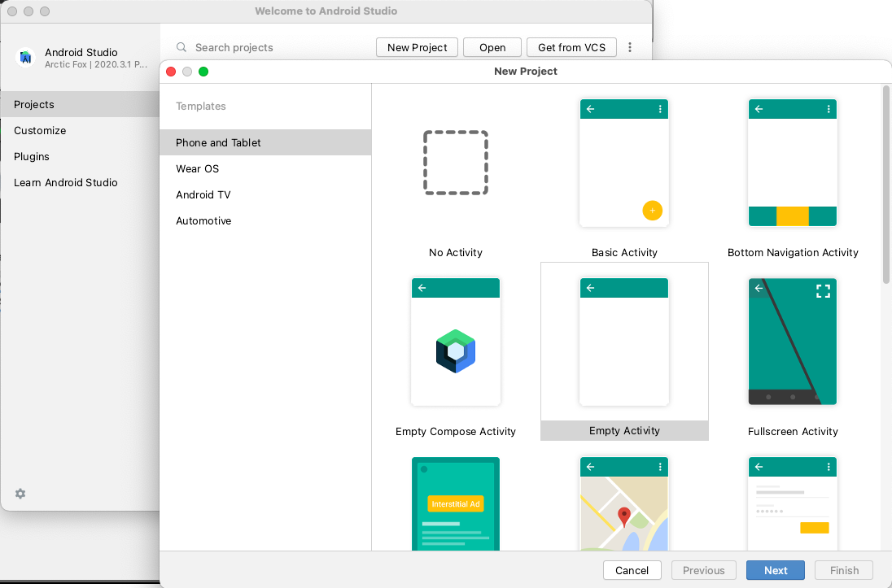Screen dimensions: 892x588
Task: Open Learn Android Studio section
Action: pyautogui.click(x=81, y=182)
